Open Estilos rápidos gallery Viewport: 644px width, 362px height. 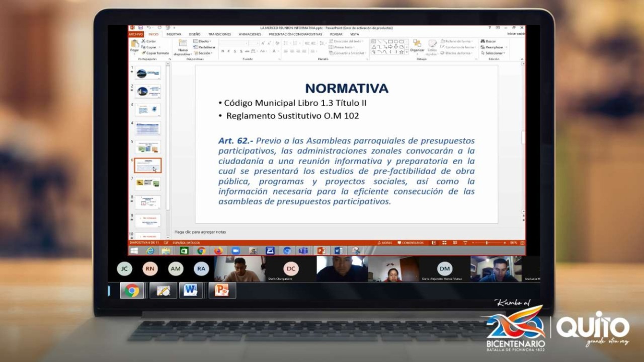(x=432, y=47)
